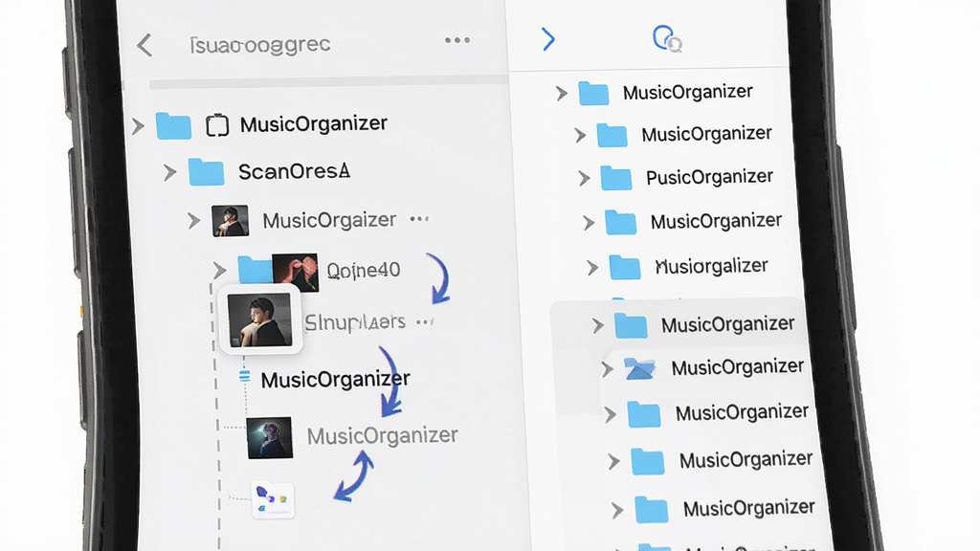Expand the MusicOrgaizer item

click(193, 221)
